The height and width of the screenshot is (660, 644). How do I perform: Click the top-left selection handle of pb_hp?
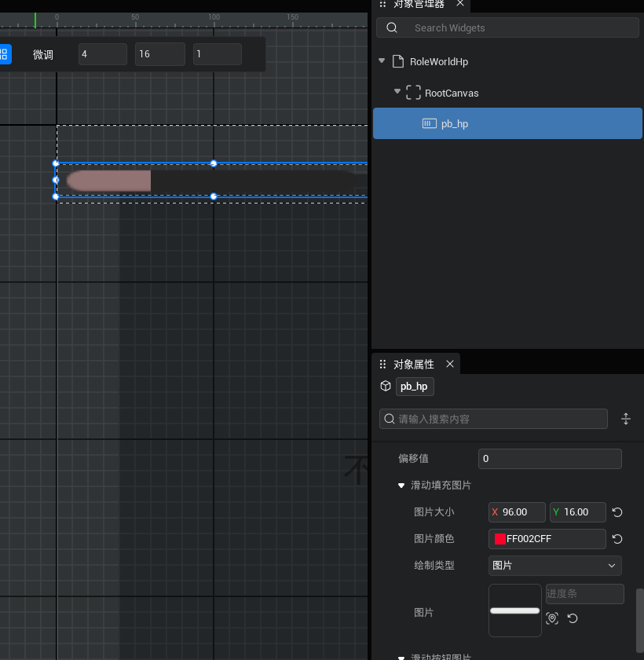tap(56, 163)
